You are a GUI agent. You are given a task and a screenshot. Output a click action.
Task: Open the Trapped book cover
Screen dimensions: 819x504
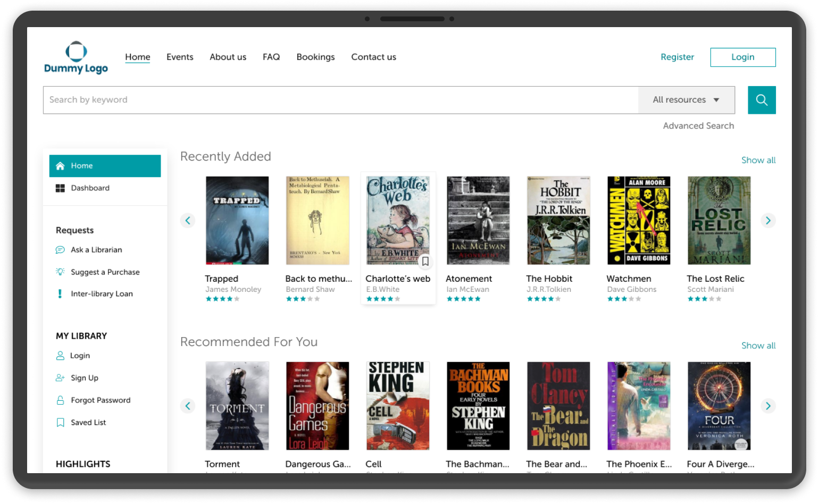[237, 221]
